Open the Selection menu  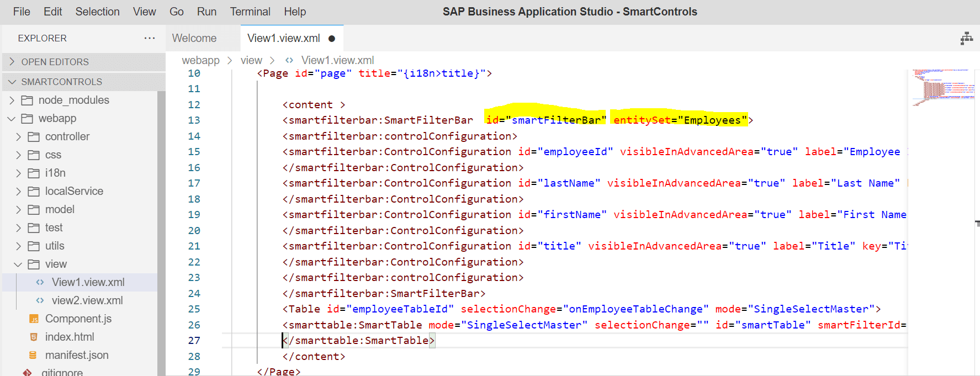coord(97,12)
